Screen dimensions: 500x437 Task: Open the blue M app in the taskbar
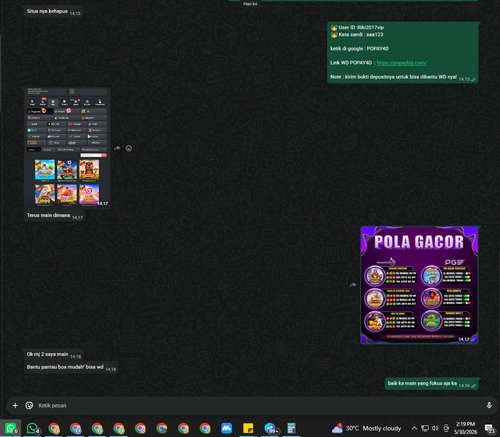[226, 428]
